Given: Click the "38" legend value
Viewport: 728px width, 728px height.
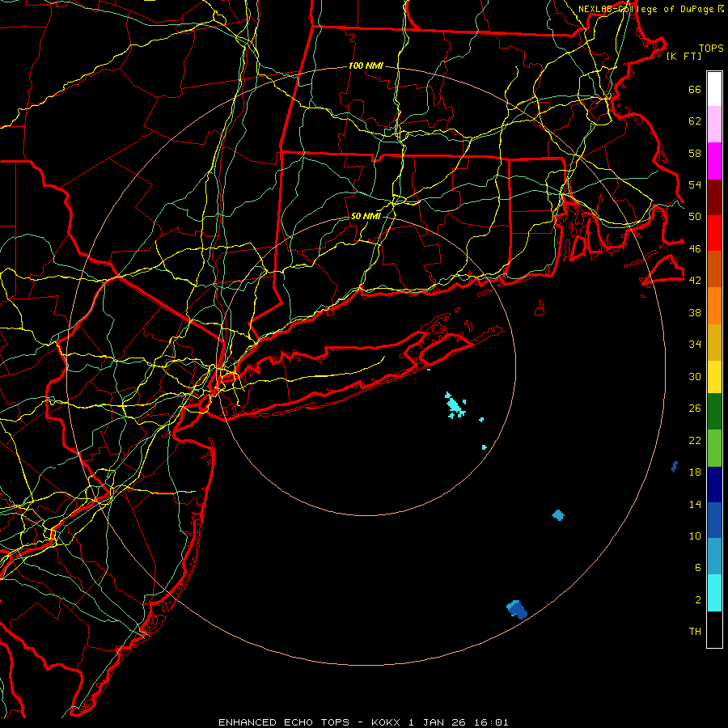Looking at the screenshot, I should tap(695, 313).
